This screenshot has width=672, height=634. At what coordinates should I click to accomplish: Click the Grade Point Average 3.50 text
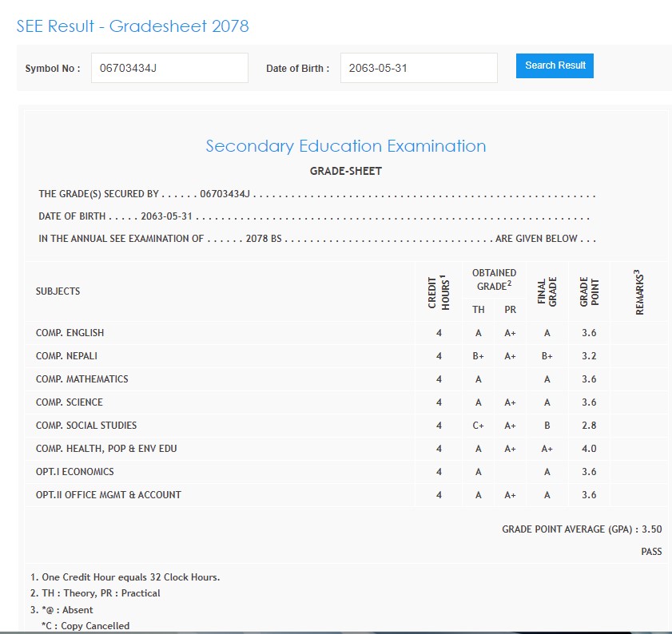(x=581, y=529)
